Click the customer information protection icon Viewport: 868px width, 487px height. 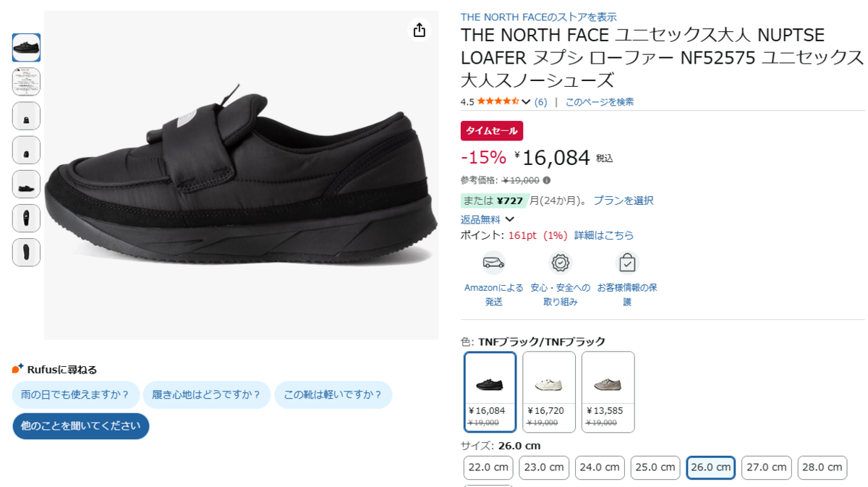pyautogui.click(x=627, y=263)
